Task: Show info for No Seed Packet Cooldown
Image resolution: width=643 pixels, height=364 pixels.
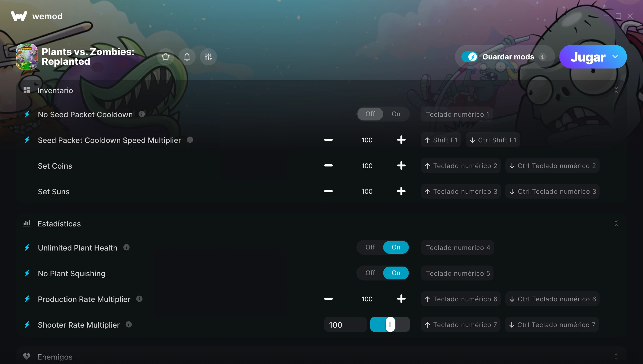Action: [x=142, y=114]
